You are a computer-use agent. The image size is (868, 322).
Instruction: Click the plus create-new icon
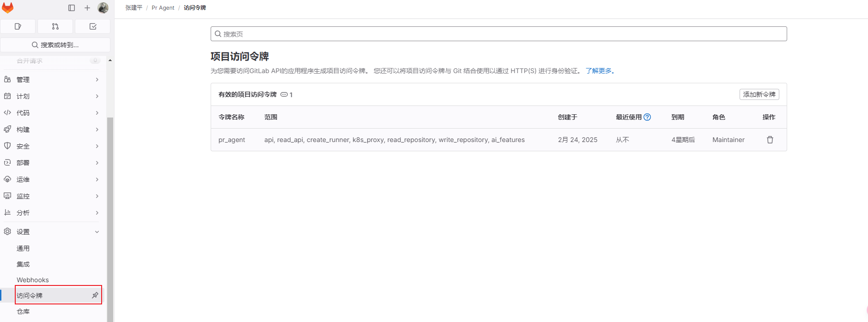click(x=87, y=8)
